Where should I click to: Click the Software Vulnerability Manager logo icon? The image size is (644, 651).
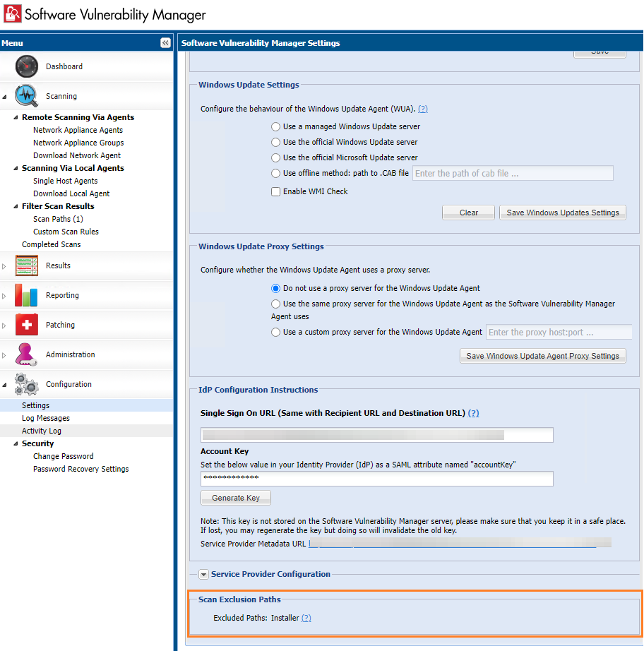pyautogui.click(x=13, y=13)
